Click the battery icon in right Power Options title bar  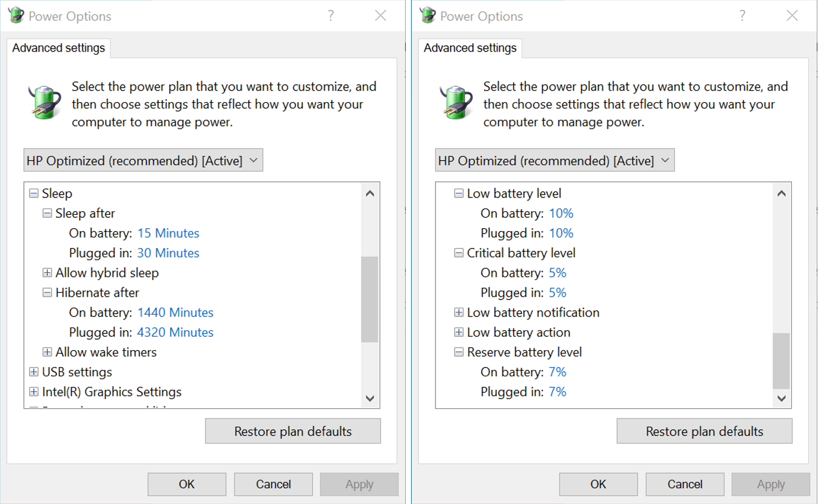click(x=427, y=15)
